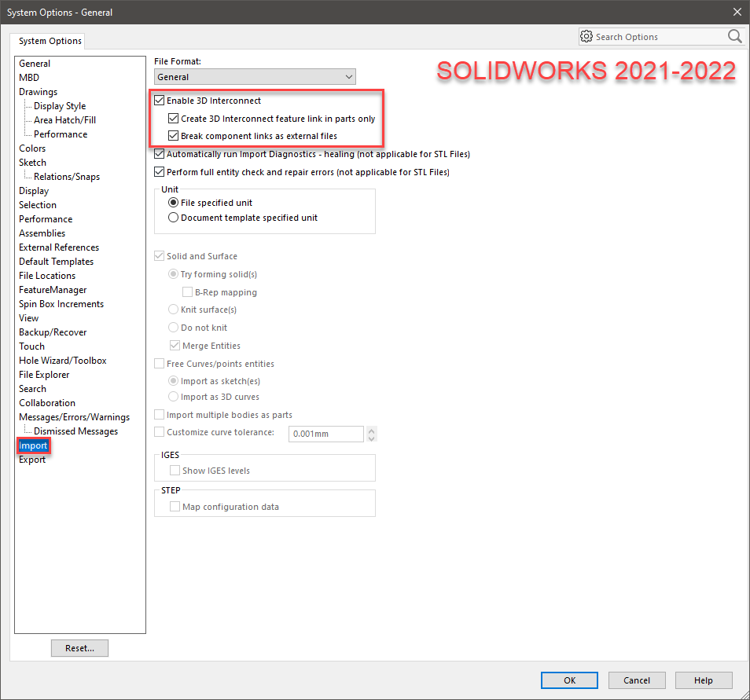
Task: Select Relations/Snaps under Sketch
Action: tap(67, 177)
